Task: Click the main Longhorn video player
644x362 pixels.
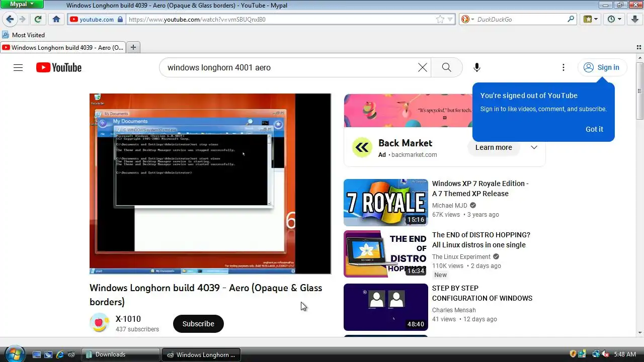Action: click(210, 184)
